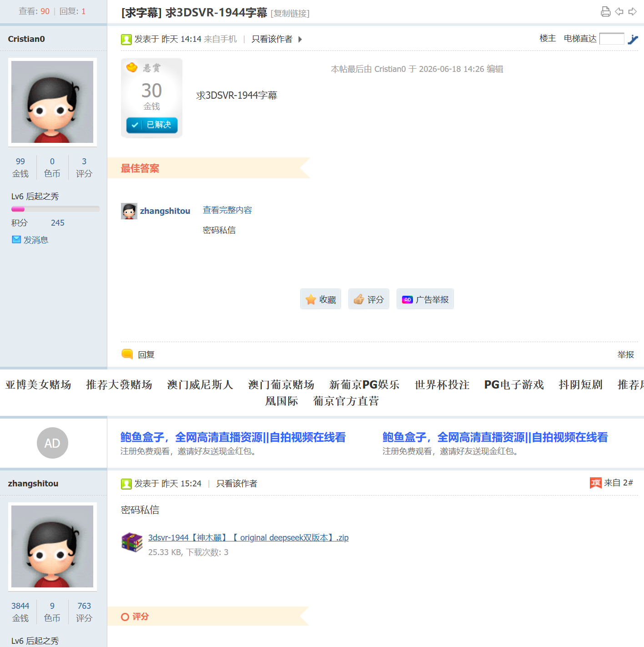Screen dimensions: 644x647
Task: Click Cristian0's 99 金钱 stat
Action: pos(20,167)
